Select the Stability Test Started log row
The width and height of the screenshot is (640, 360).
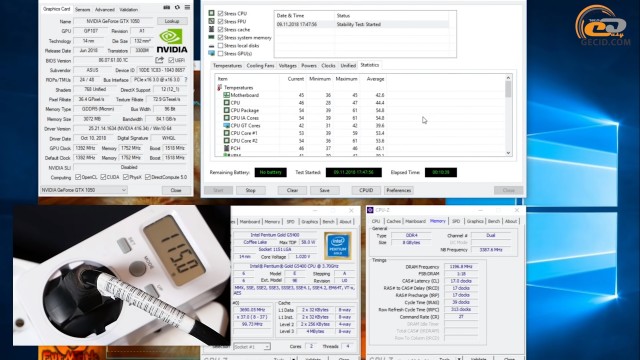coord(362,24)
